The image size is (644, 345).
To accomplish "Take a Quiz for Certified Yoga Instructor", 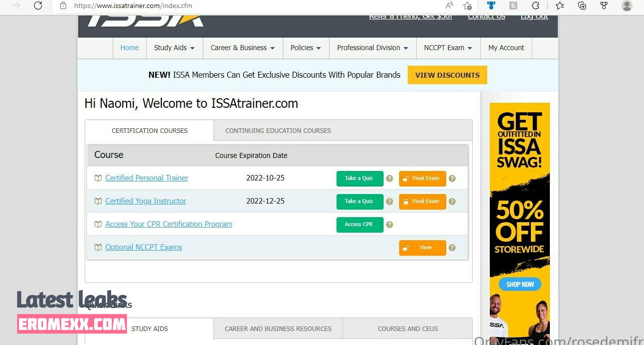I will (x=360, y=202).
